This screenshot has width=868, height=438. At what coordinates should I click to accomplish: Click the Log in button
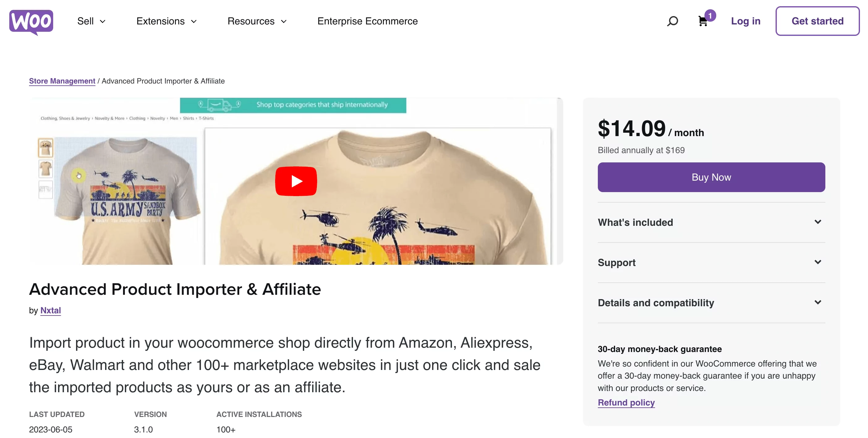coord(746,21)
